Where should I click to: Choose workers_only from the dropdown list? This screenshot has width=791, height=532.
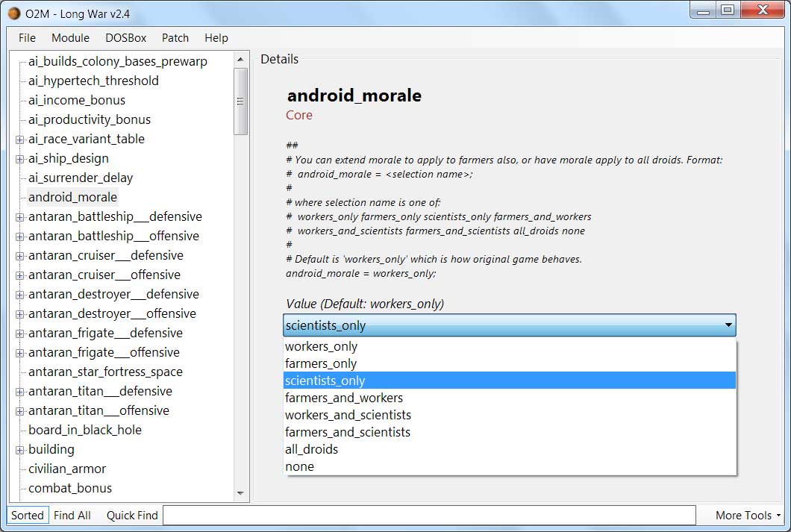(x=510, y=346)
